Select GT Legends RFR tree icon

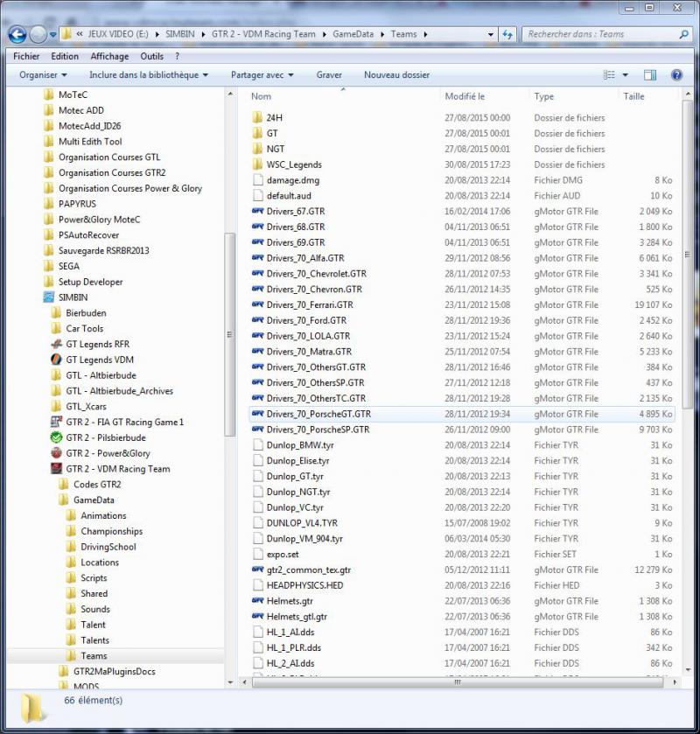coord(56,344)
